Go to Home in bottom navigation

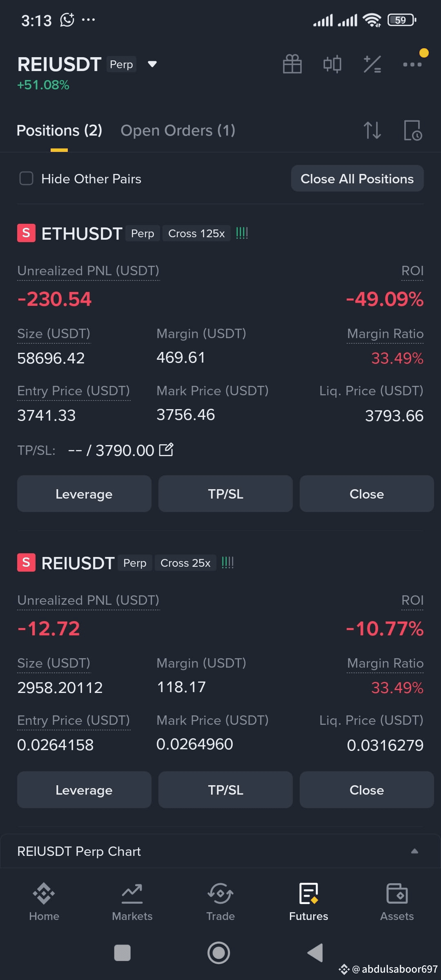[44, 902]
